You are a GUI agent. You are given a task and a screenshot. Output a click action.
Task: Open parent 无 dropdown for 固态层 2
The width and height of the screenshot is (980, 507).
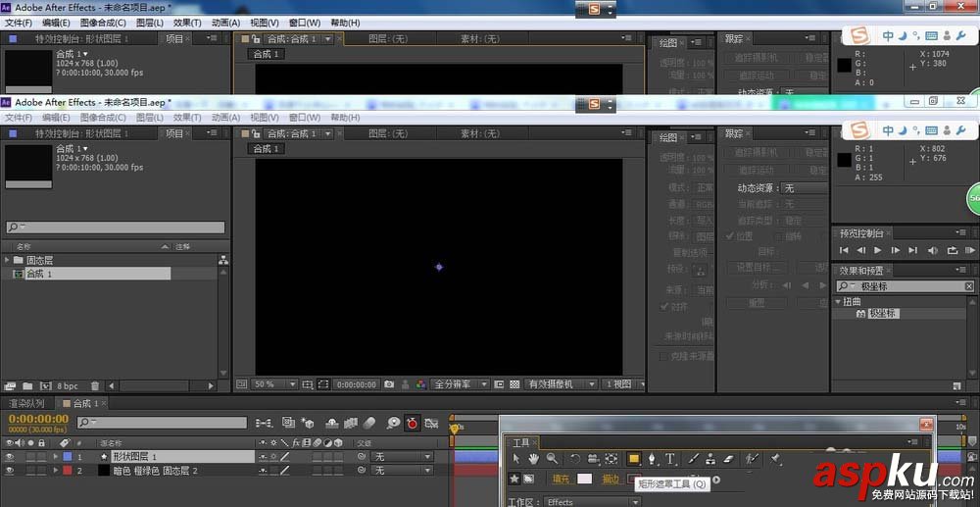click(402, 470)
